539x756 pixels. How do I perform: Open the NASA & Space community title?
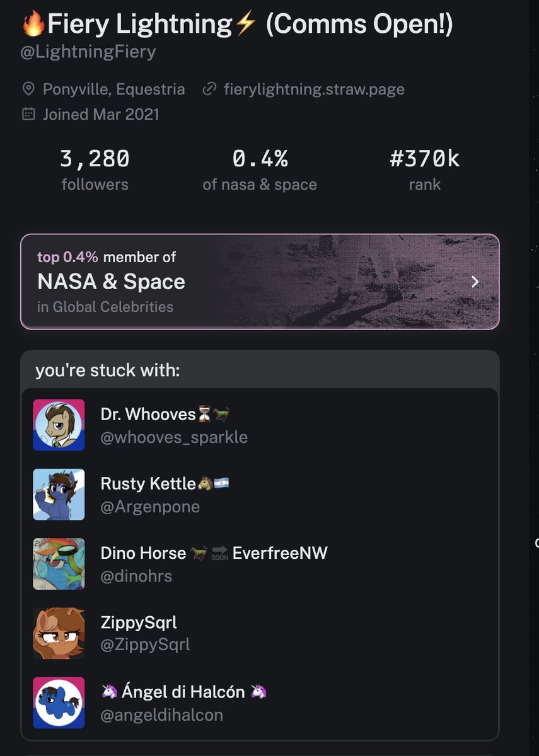(112, 282)
